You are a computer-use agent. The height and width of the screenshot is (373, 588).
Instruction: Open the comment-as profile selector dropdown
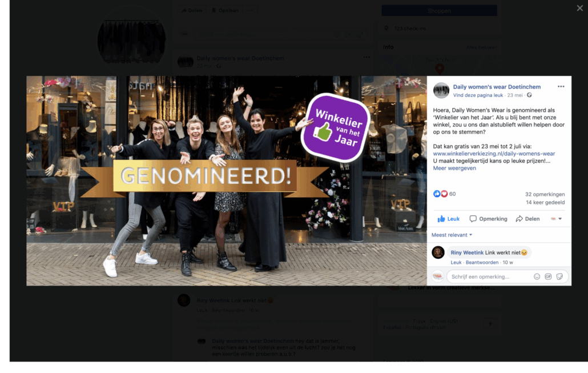click(x=556, y=219)
